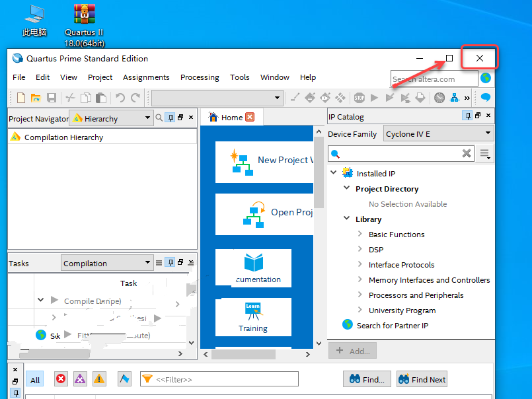Expand Basic Functions category
The height and width of the screenshot is (399, 532).
[x=360, y=233]
